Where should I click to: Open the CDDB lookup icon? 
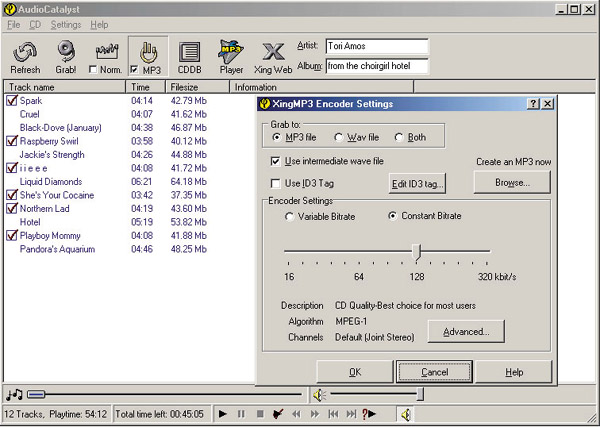coord(189,52)
